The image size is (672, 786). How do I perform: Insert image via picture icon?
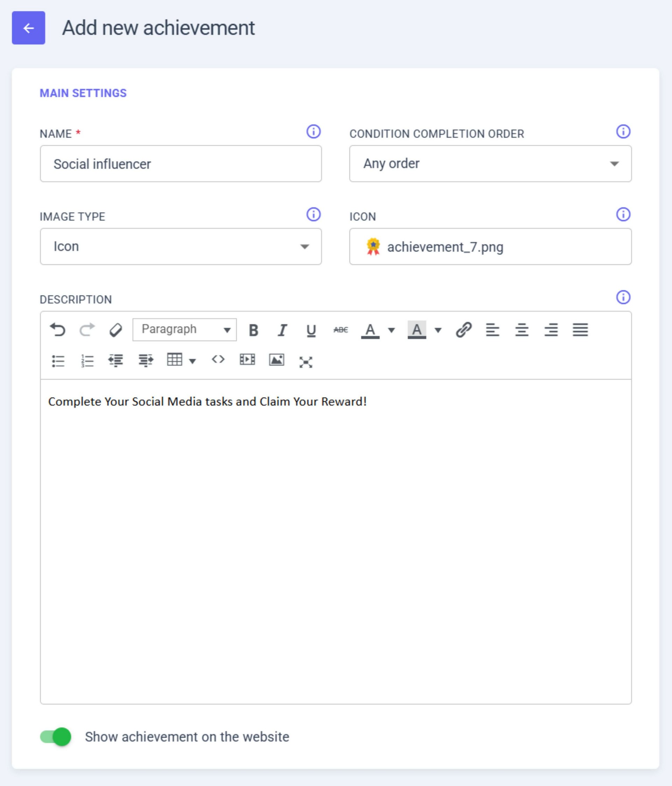[276, 360]
